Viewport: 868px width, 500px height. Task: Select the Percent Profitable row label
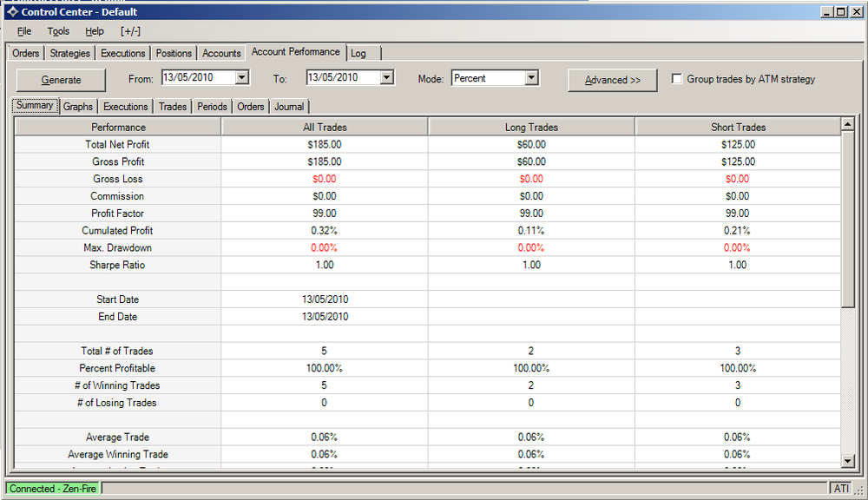pyautogui.click(x=117, y=368)
